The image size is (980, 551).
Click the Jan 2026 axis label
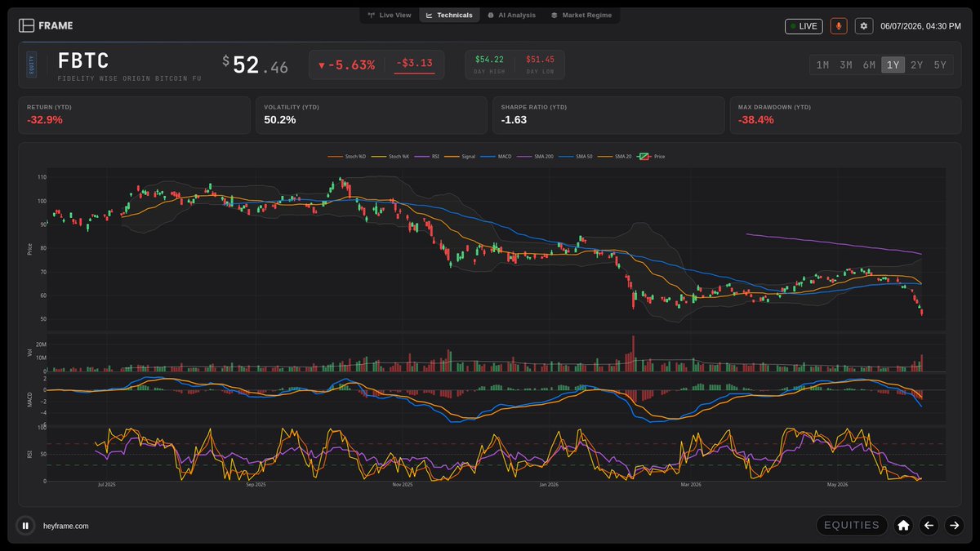[x=548, y=485]
